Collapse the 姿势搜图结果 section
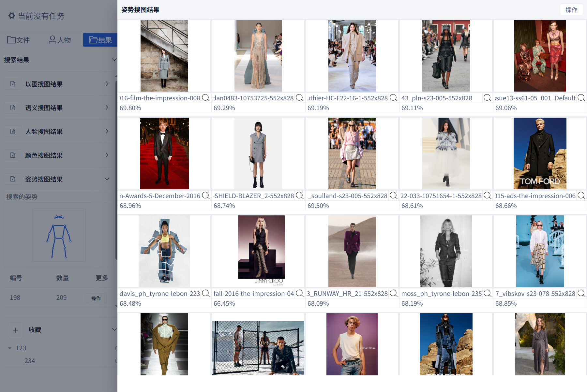 pyautogui.click(x=107, y=179)
